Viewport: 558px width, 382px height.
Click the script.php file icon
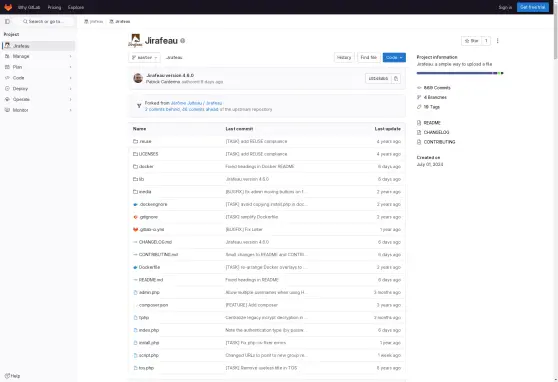click(135, 355)
